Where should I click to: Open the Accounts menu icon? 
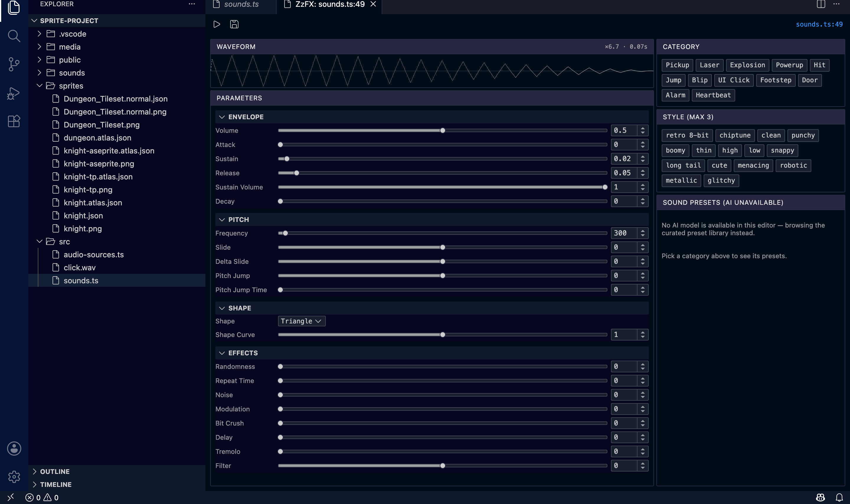point(14,448)
